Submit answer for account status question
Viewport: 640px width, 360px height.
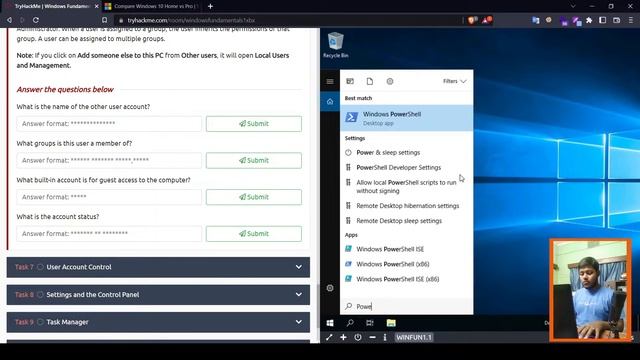pyautogui.click(x=254, y=234)
